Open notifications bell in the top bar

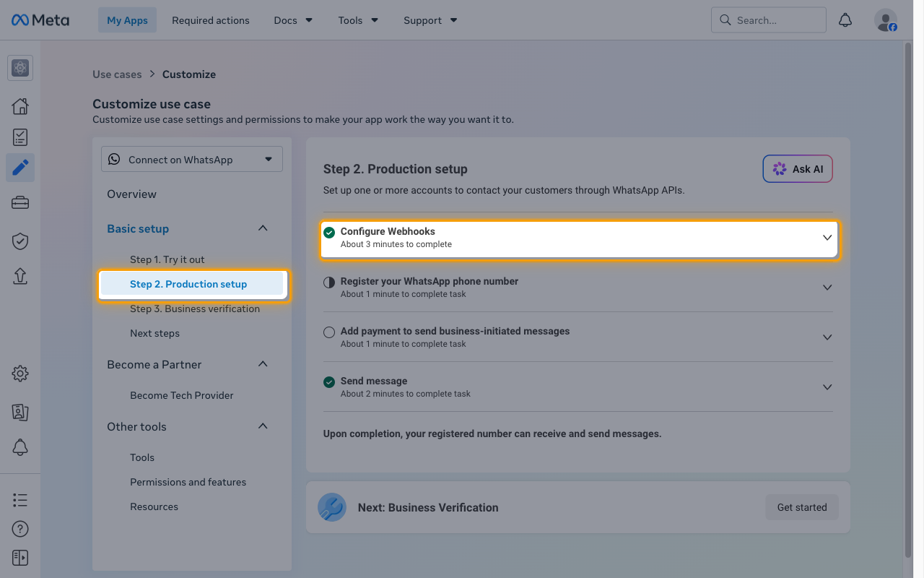click(845, 20)
